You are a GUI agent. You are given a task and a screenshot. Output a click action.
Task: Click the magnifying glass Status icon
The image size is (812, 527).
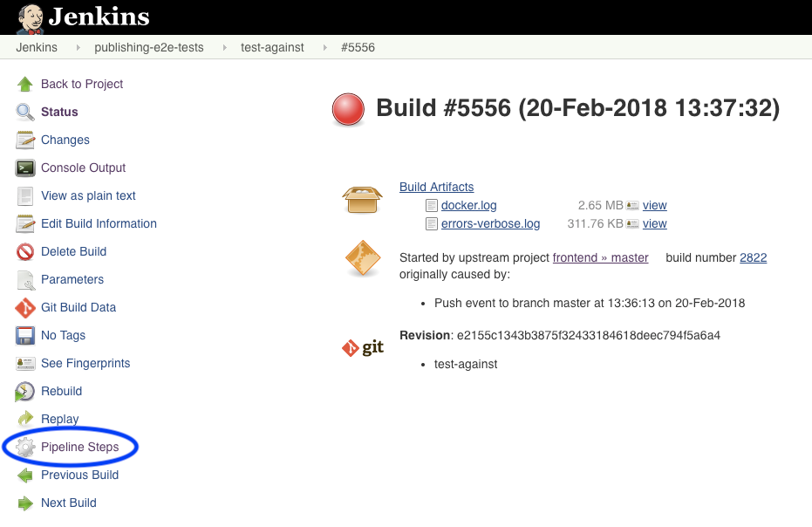coord(24,112)
